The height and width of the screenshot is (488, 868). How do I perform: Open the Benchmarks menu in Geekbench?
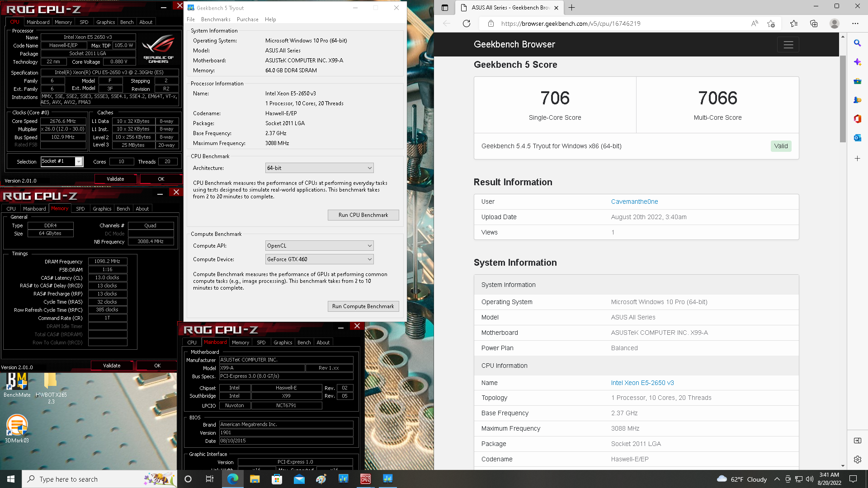pos(216,19)
